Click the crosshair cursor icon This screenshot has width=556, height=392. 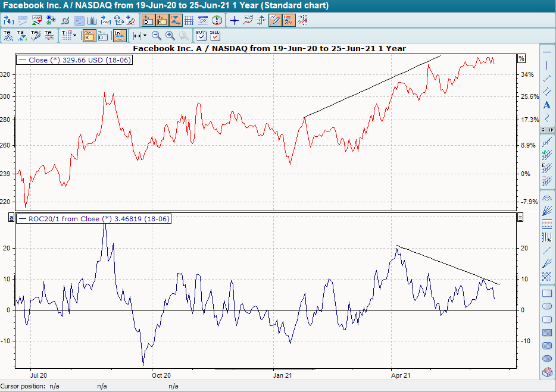pyautogui.click(x=235, y=20)
